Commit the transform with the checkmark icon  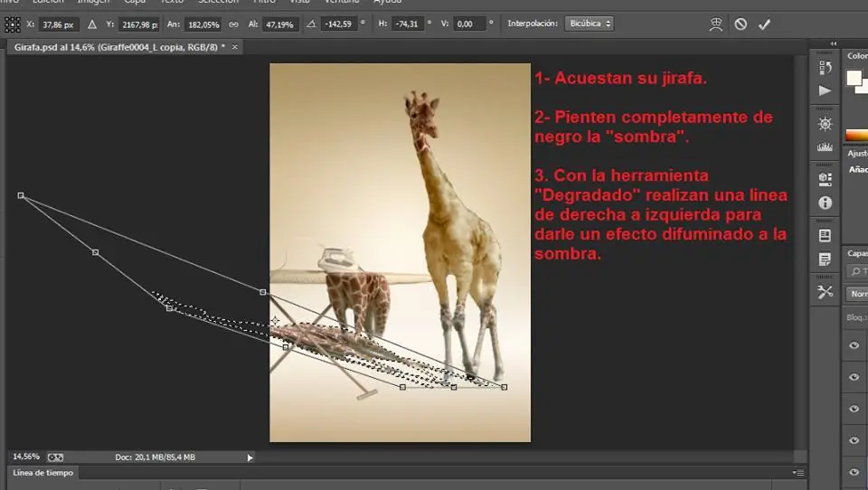[765, 24]
